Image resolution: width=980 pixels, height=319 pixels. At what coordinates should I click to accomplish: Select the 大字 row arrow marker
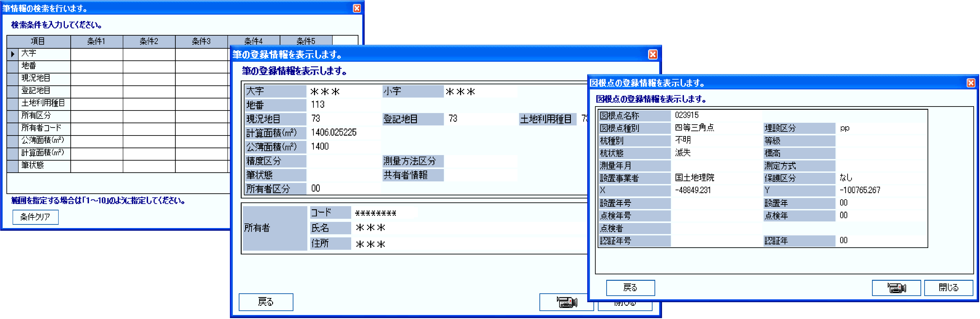(13, 54)
